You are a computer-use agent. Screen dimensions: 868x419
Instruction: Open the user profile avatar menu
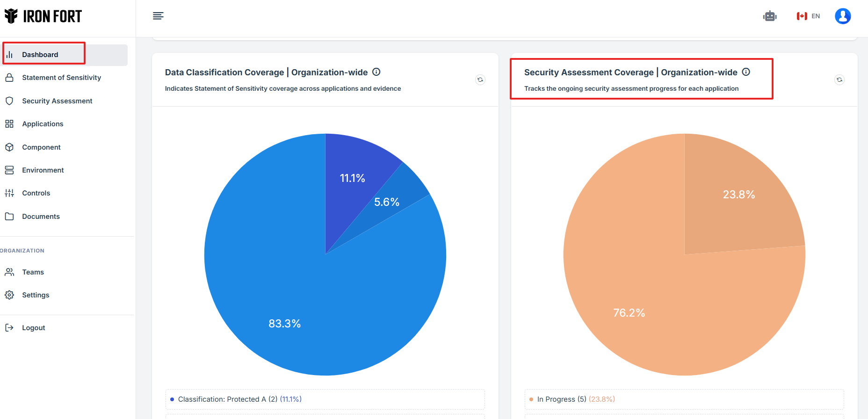842,16
